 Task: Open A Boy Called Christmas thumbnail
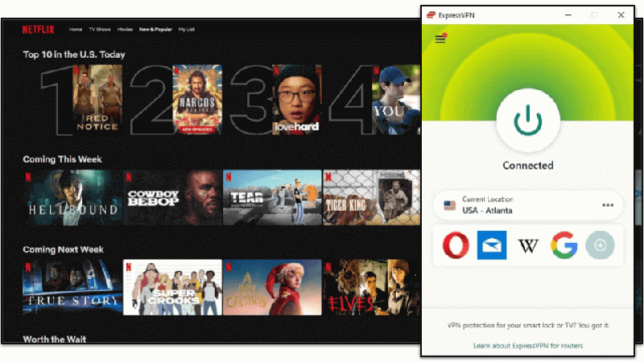click(272, 287)
